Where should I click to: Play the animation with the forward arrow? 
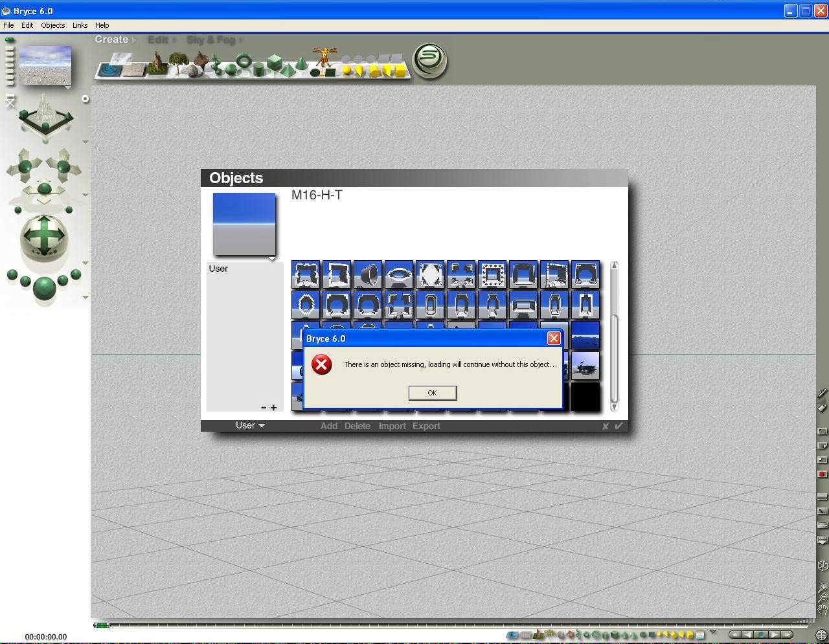[x=774, y=635]
